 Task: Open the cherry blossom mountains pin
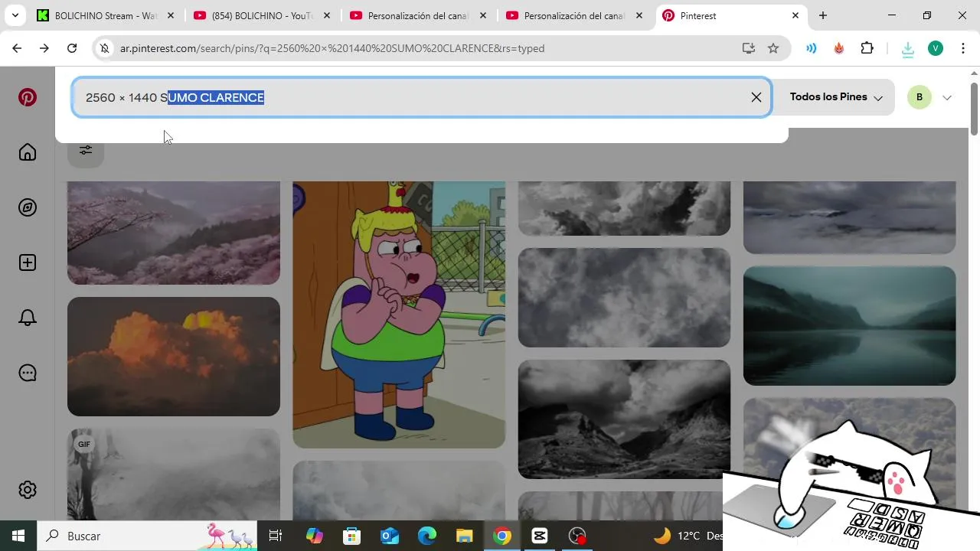pos(174,233)
